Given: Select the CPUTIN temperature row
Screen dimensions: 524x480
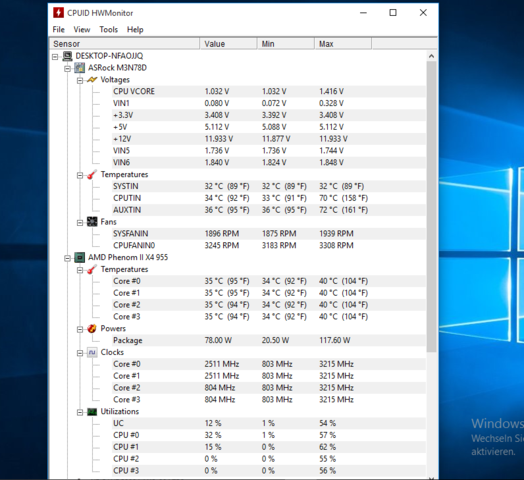Looking at the screenshot, I should click(269, 198).
